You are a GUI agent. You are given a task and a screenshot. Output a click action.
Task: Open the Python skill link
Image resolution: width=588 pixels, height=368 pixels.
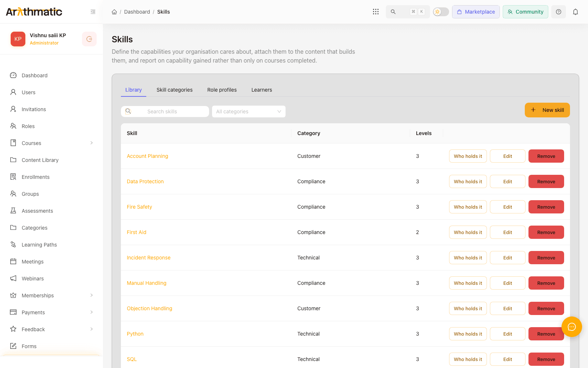coord(135,334)
